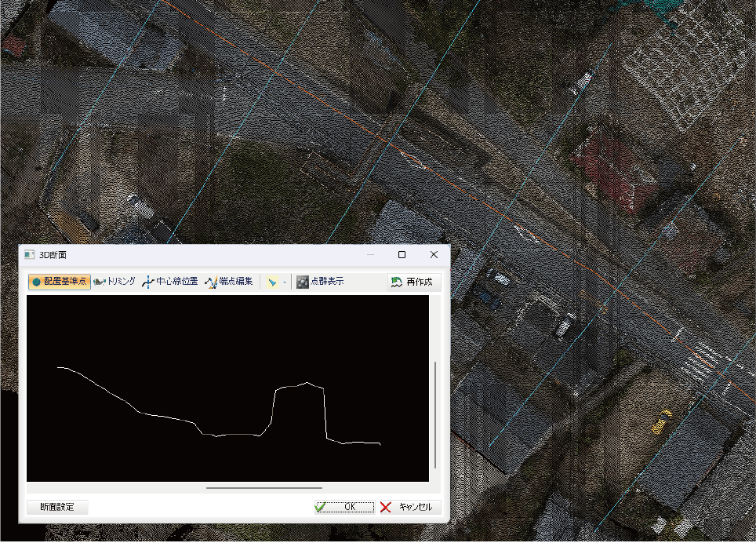756x543 pixels.
Task: Confirm with the OK button
Action: (345, 507)
